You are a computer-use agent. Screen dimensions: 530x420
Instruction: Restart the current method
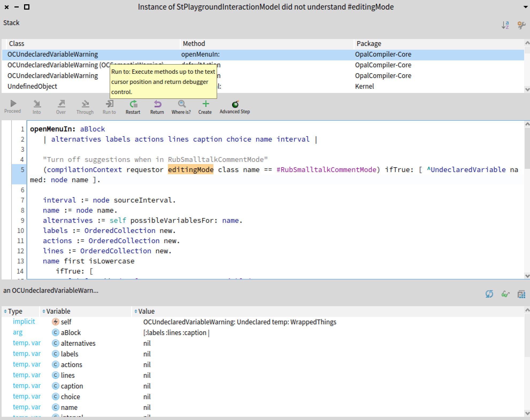pos(133,106)
